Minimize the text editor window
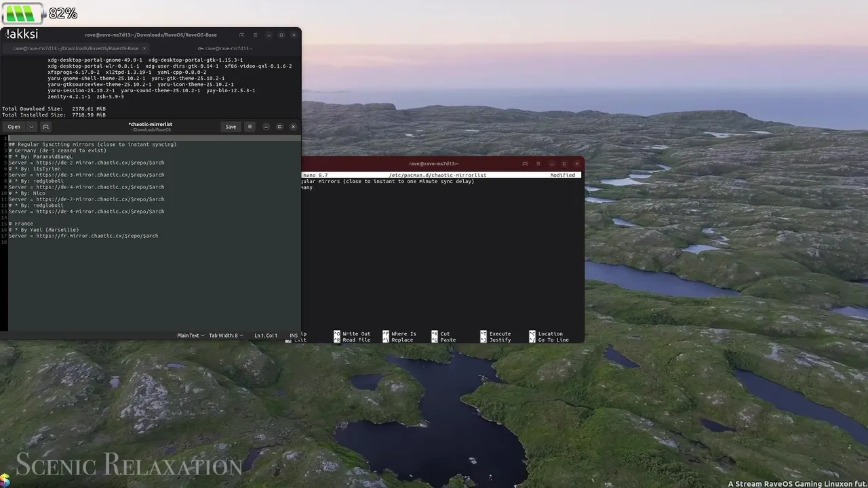Image resolution: width=868 pixels, height=488 pixels. pyautogui.click(x=266, y=127)
